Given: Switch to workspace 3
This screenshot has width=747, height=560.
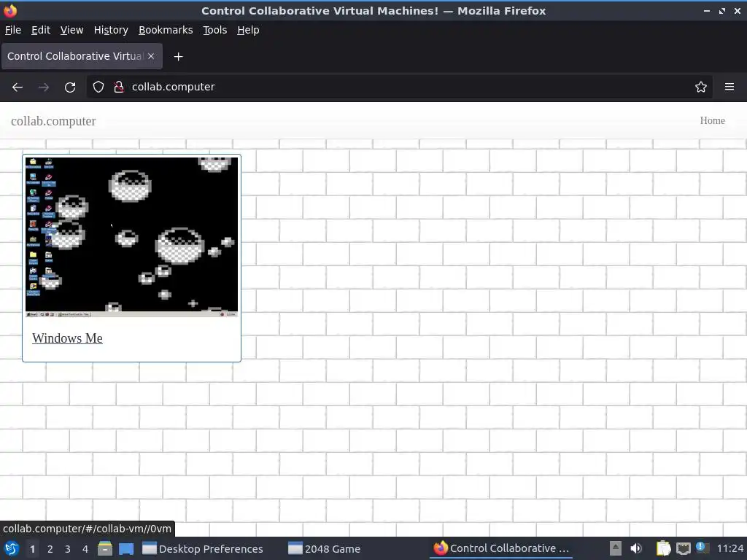Looking at the screenshot, I should pos(68,549).
